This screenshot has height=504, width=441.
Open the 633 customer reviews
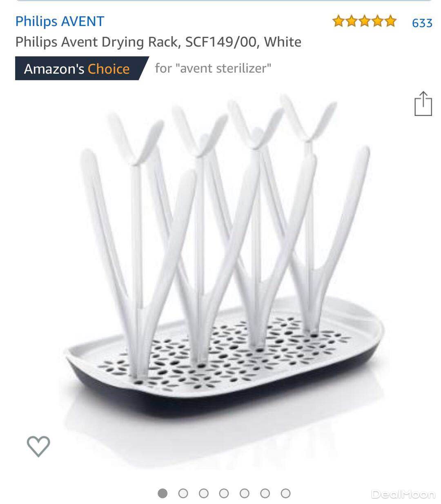(422, 23)
